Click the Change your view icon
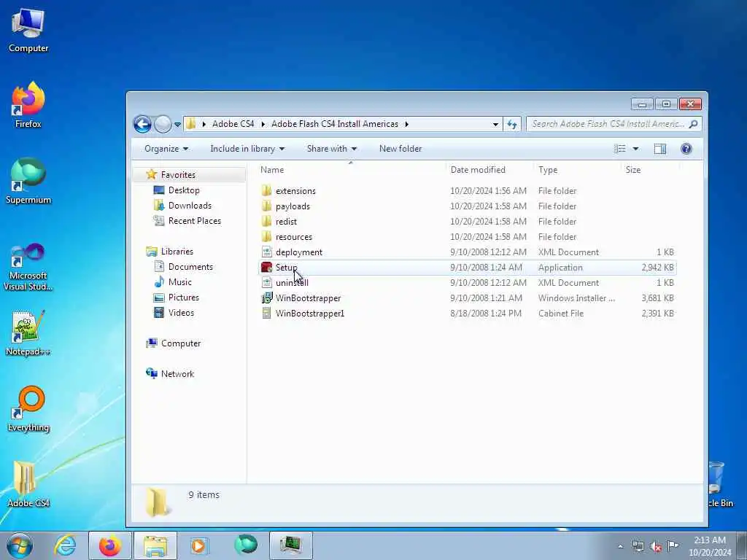 click(x=620, y=149)
